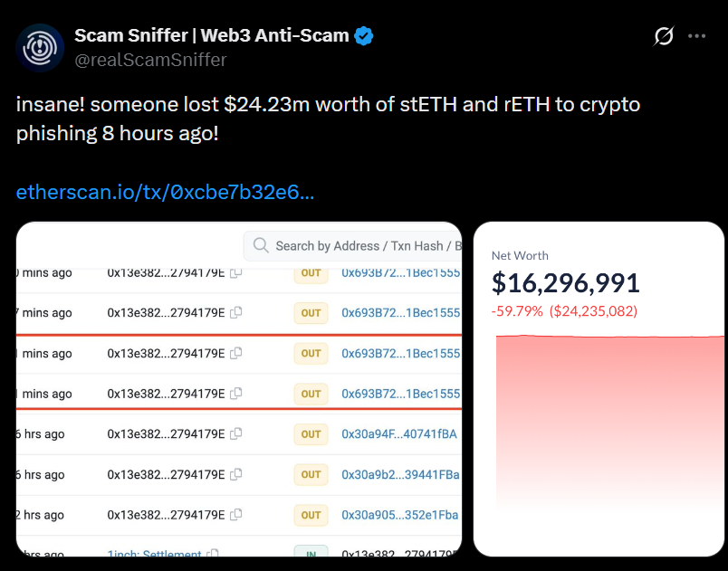Open the Grok slashed-circle icon
The image size is (728, 571).
pos(664,35)
